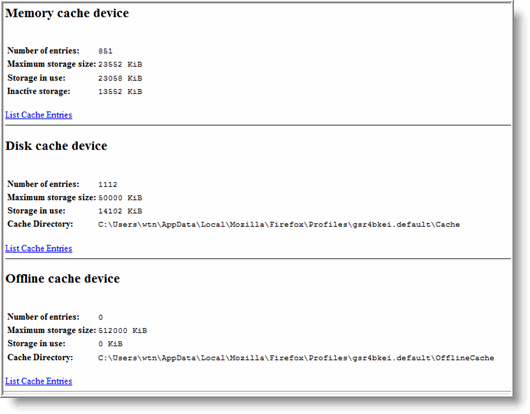Click the 23058 KiB storage in use value
Viewport: 530px width, 414px height.
(120, 78)
